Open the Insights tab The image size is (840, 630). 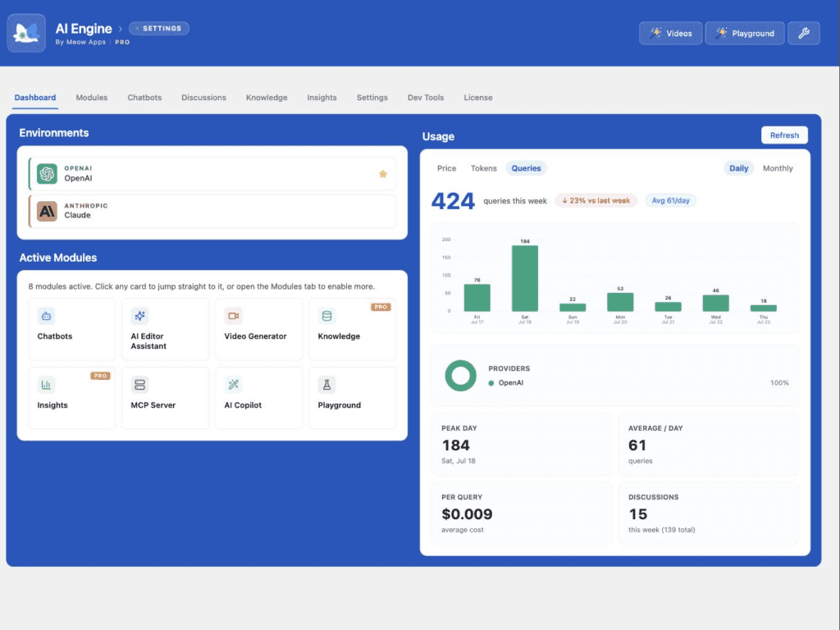[x=322, y=98]
